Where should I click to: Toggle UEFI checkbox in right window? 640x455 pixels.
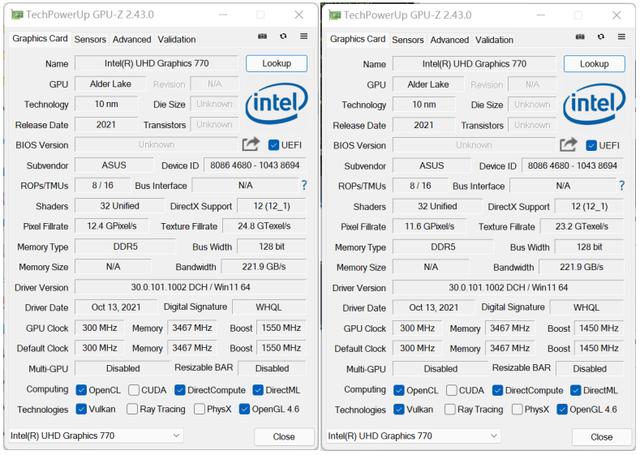591,145
